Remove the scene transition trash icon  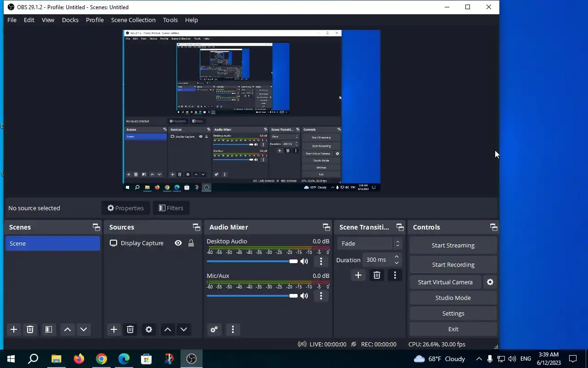pos(377,275)
